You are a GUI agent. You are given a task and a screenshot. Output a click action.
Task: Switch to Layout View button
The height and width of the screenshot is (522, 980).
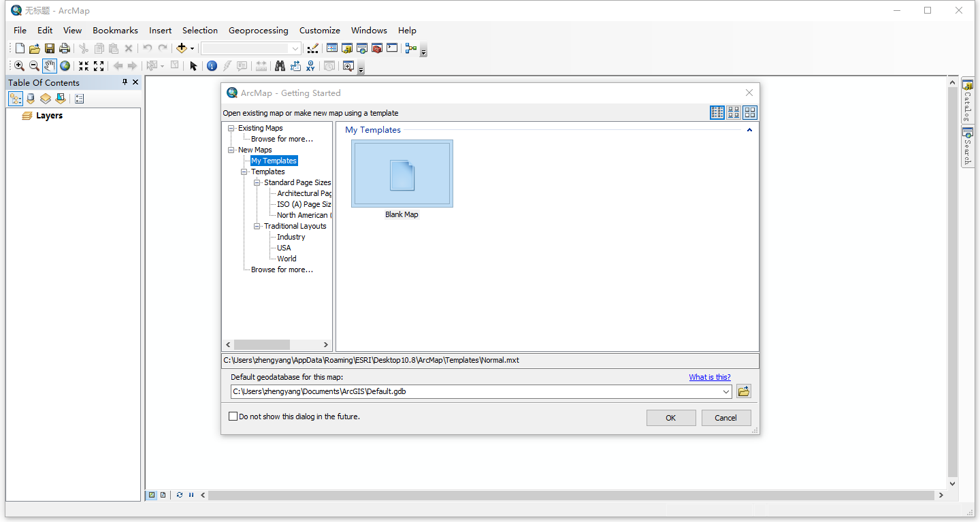163,495
